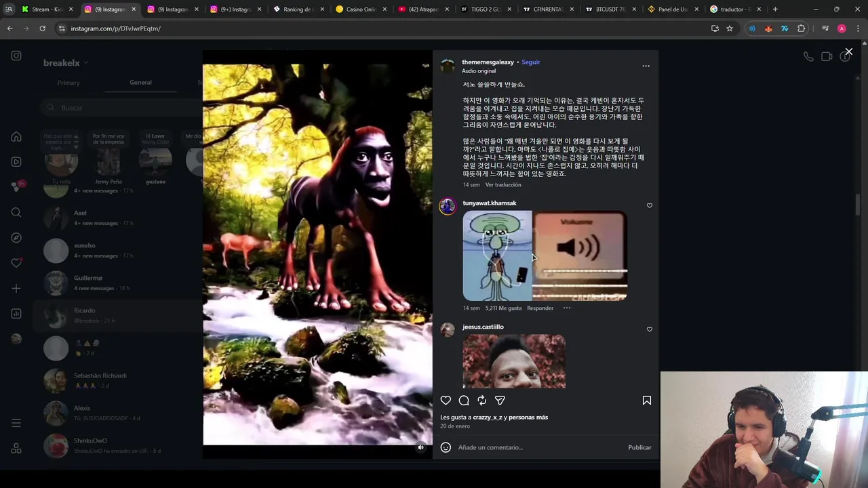Open jeesus.castiillo username link

(x=483, y=327)
